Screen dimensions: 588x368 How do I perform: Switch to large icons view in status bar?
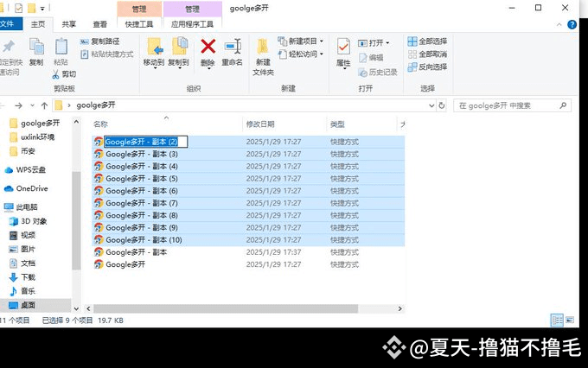[572, 320]
